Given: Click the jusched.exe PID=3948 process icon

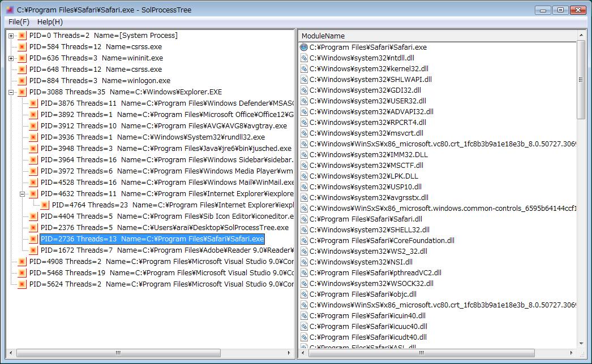Looking at the screenshot, I should tap(33, 149).
